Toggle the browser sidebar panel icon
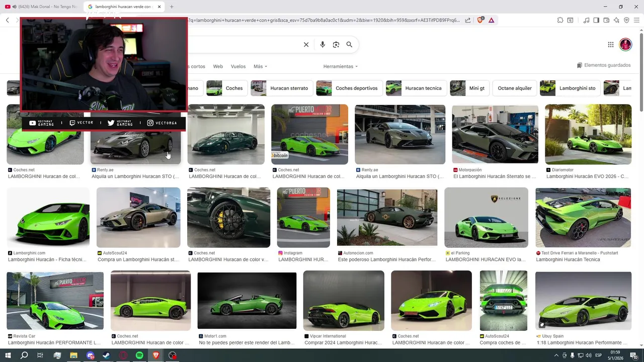 click(596, 20)
